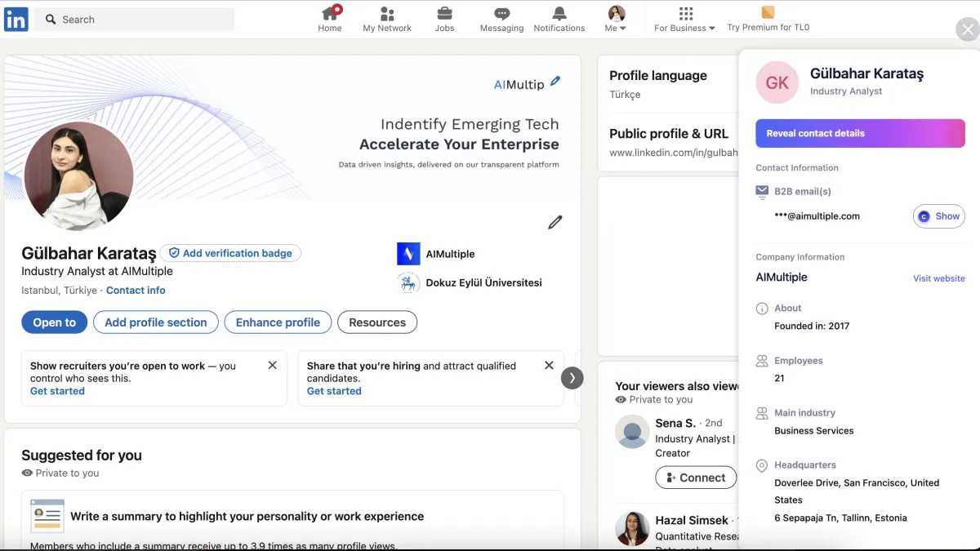Click the Türkçe language value
Image resolution: width=980 pixels, height=551 pixels.
625,95
